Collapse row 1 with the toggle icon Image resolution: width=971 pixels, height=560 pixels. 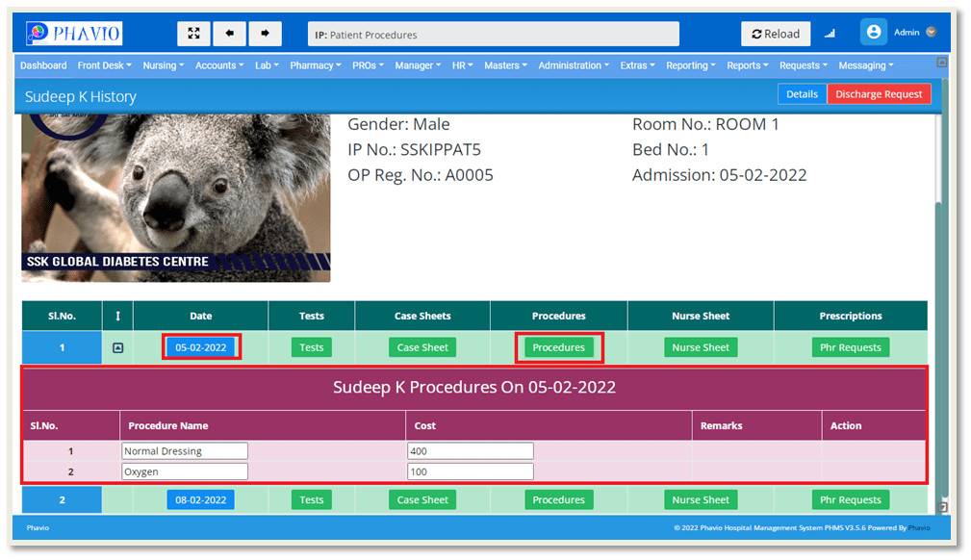pyautogui.click(x=117, y=348)
